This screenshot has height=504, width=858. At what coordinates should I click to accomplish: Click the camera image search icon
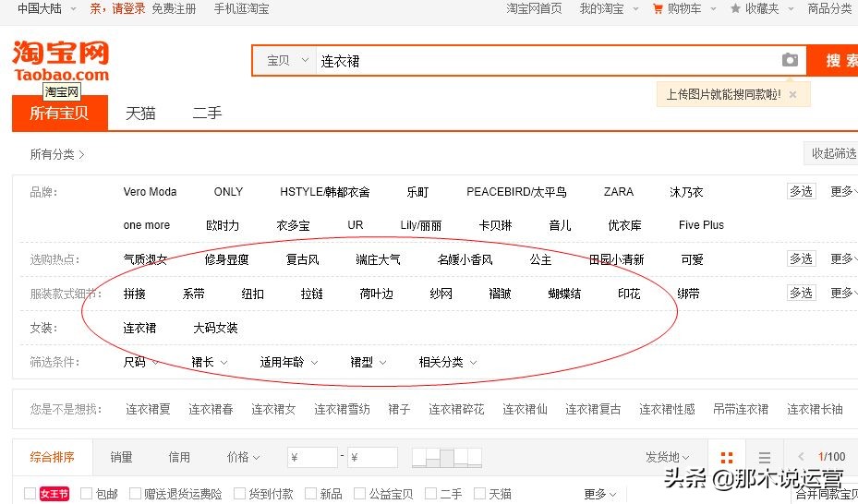click(x=790, y=60)
